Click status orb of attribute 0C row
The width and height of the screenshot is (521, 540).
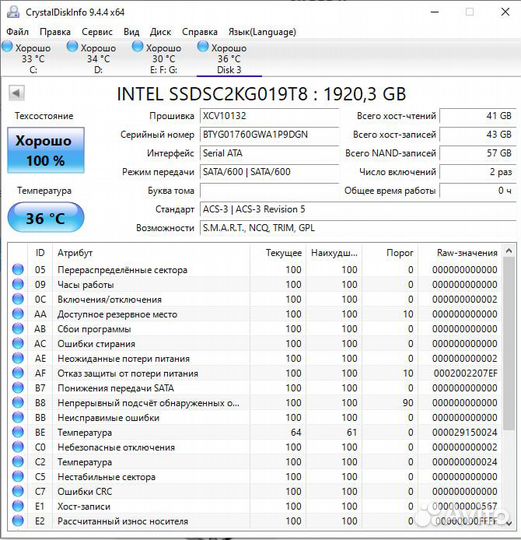(x=18, y=299)
